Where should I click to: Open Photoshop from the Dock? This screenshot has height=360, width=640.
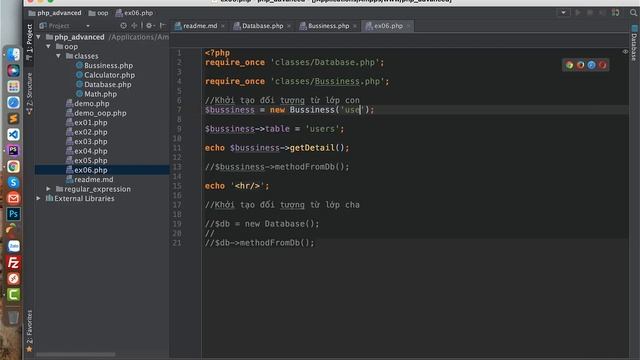(x=13, y=214)
